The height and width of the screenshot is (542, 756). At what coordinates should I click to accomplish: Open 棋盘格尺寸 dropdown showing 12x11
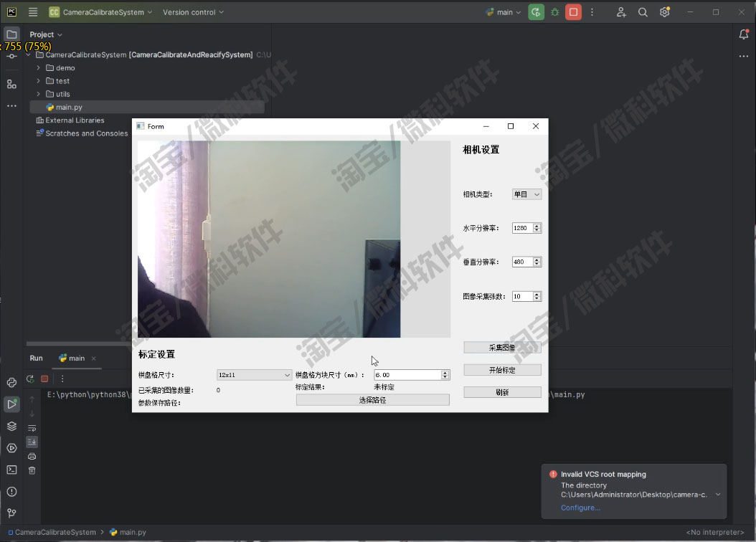(254, 375)
